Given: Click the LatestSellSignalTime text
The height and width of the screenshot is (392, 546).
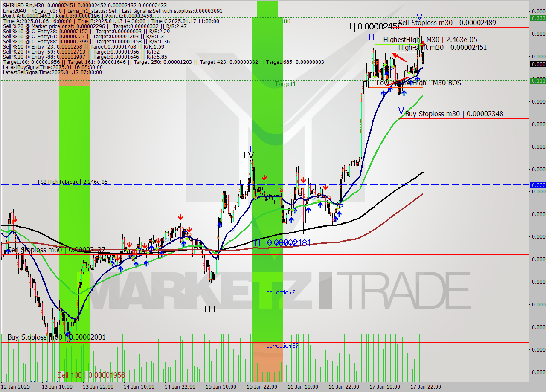Looking at the screenshot, I should pyautogui.click(x=52, y=72).
